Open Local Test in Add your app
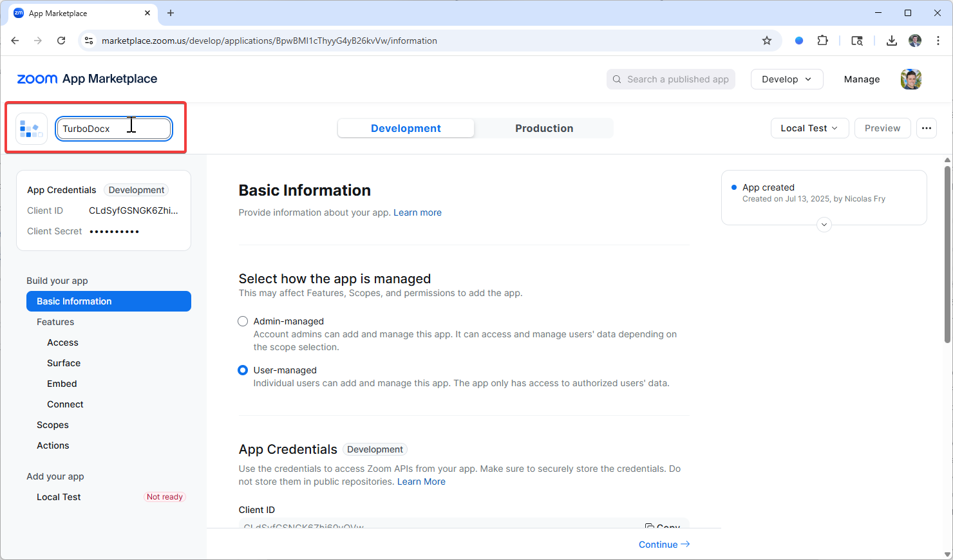 tap(59, 497)
